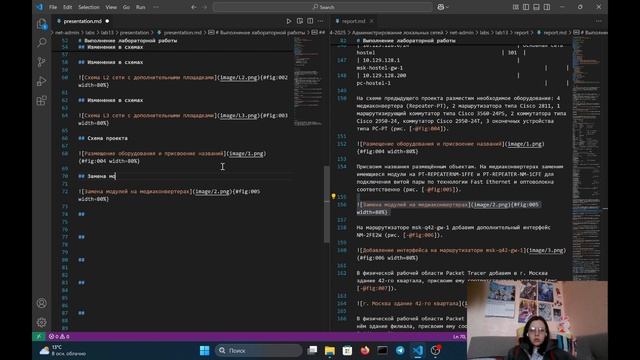Follow the image/L2.png link in left editor

point(239,78)
